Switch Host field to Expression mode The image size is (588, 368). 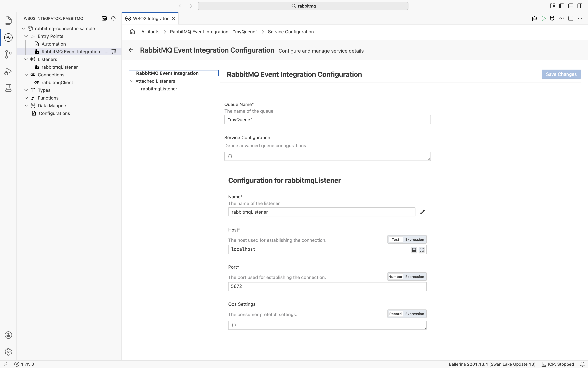pyautogui.click(x=415, y=240)
